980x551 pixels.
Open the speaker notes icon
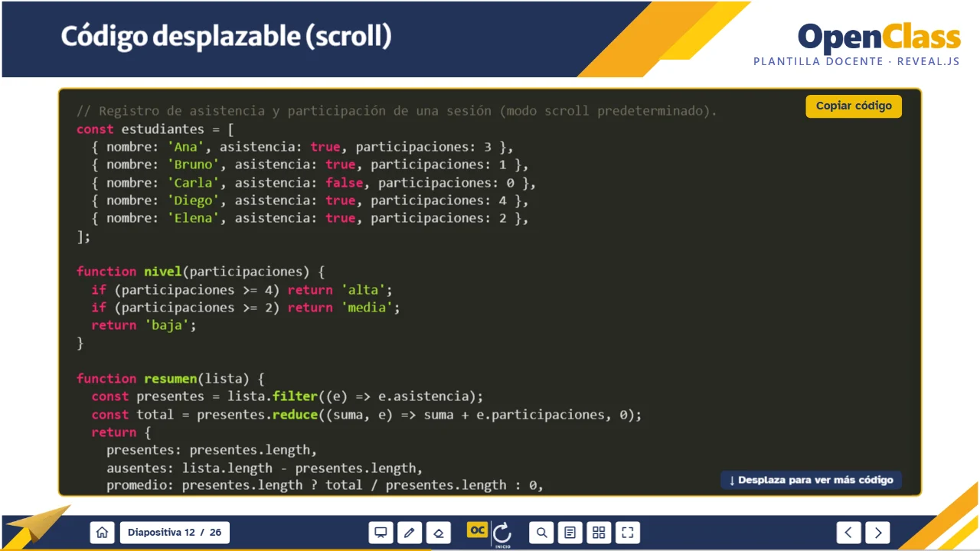point(570,533)
